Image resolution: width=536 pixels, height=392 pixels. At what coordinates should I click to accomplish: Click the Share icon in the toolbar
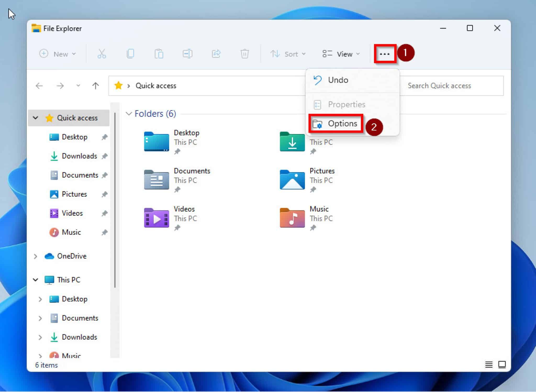pyautogui.click(x=216, y=54)
